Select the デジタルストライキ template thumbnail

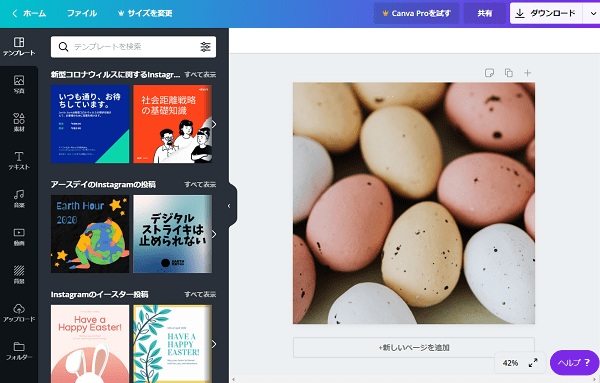click(172, 234)
